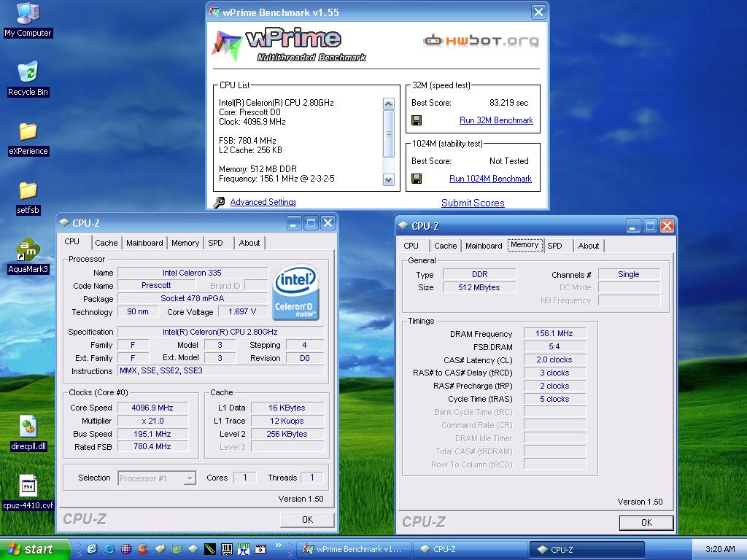Screen dimensions: 747x560
Task: Click Show Desktop quick launch icon
Action: [92, 549]
